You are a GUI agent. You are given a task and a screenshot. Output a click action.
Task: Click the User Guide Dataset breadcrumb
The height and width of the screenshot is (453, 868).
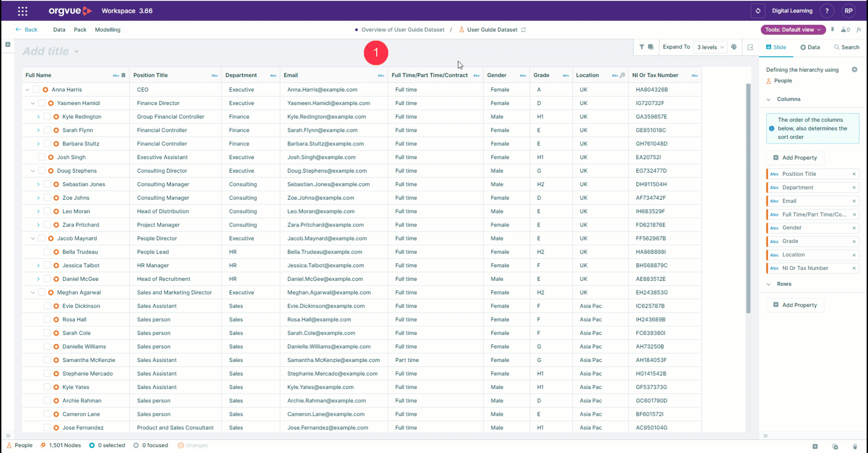point(492,30)
